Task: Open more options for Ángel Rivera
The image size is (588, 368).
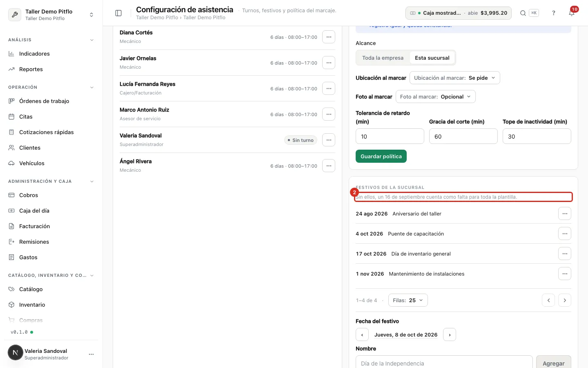Action: pos(329,166)
